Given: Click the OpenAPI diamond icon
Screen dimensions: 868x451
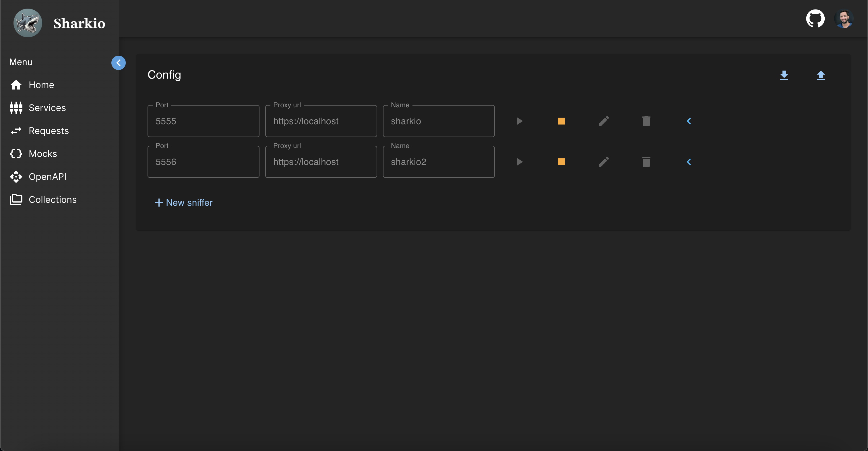Looking at the screenshot, I should 16,176.
